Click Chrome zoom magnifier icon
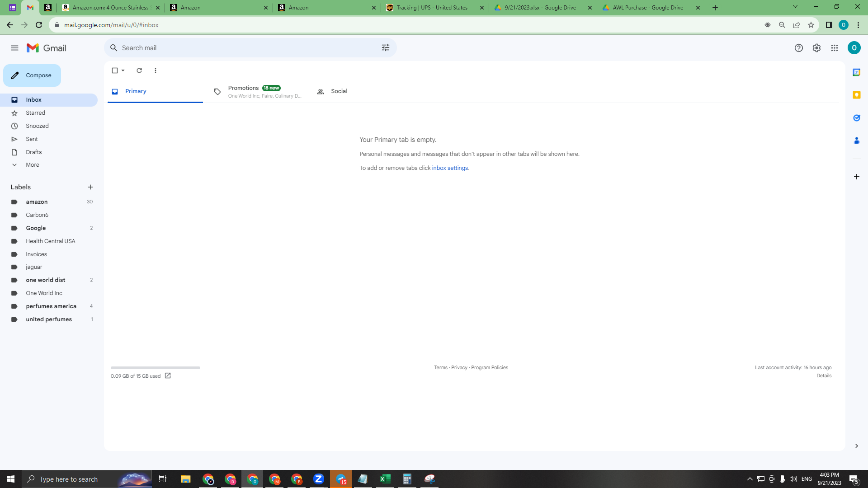 [x=782, y=25]
